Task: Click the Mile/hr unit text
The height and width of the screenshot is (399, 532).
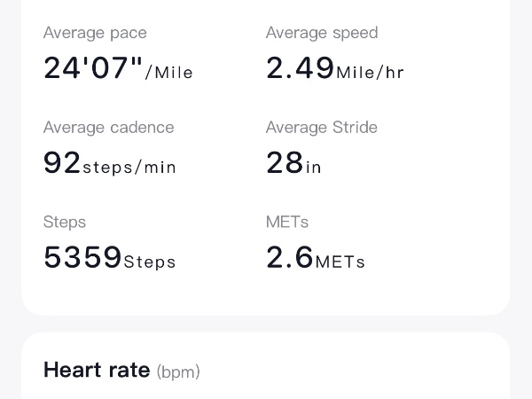Action: [371, 73]
